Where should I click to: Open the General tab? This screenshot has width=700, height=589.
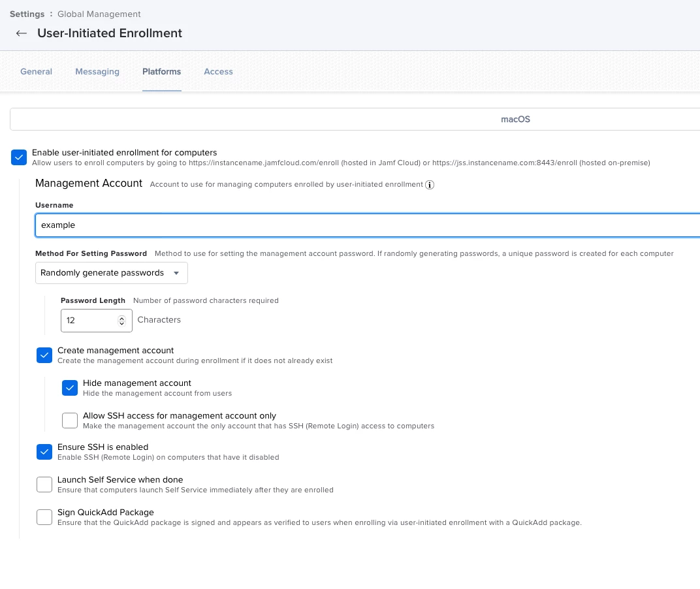coord(36,71)
